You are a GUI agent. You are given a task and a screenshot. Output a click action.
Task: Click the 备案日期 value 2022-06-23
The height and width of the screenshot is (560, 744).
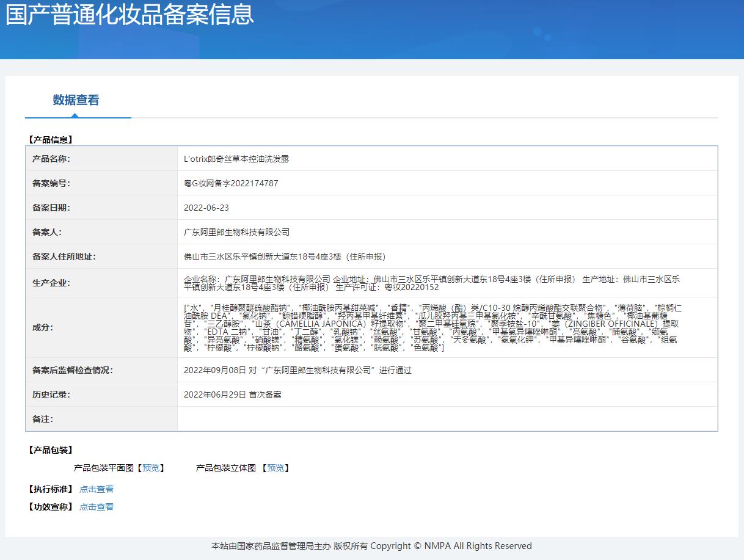206,208
